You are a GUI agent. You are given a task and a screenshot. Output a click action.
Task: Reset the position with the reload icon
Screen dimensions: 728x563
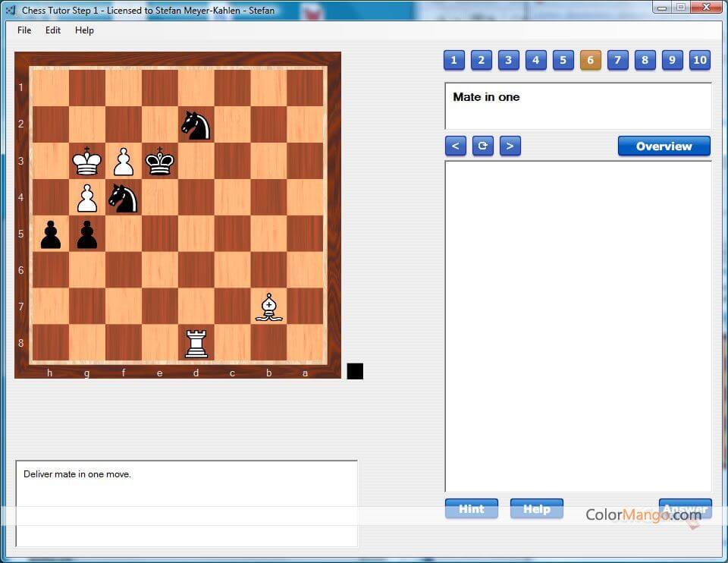point(483,146)
